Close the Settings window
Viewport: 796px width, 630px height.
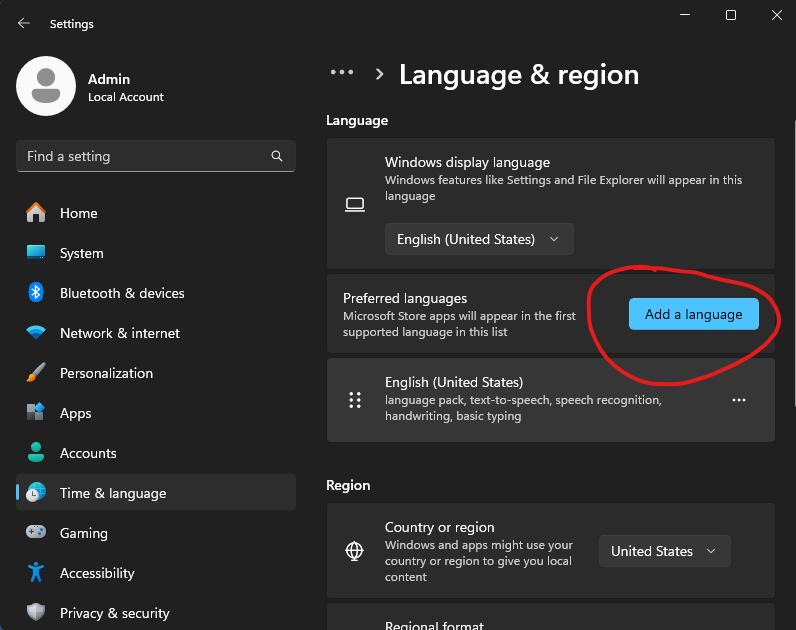point(776,15)
